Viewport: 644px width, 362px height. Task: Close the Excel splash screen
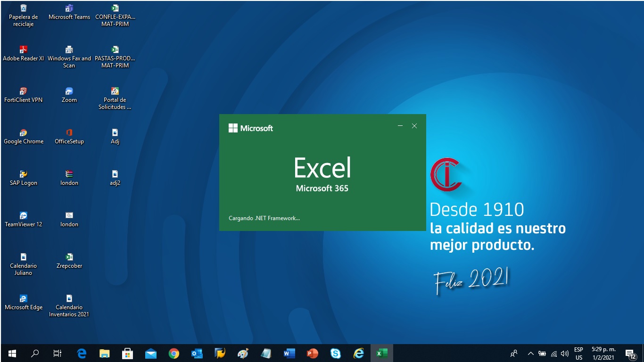click(x=414, y=126)
